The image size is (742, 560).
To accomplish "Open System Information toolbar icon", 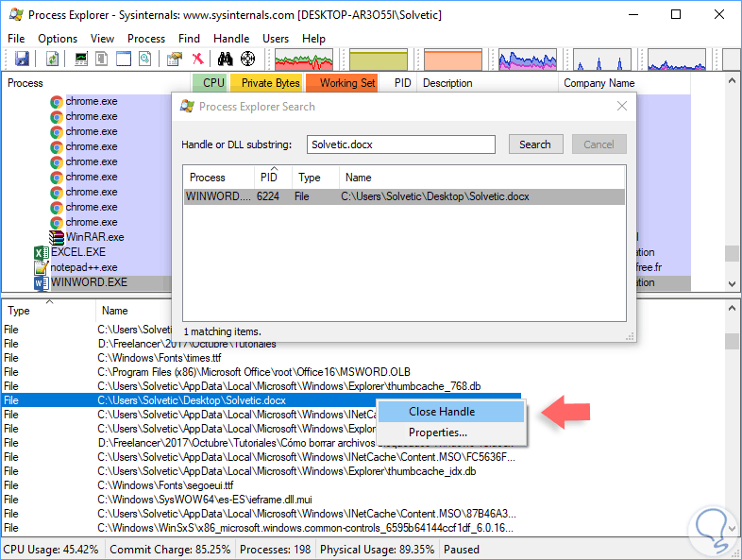I will [81, 59].
